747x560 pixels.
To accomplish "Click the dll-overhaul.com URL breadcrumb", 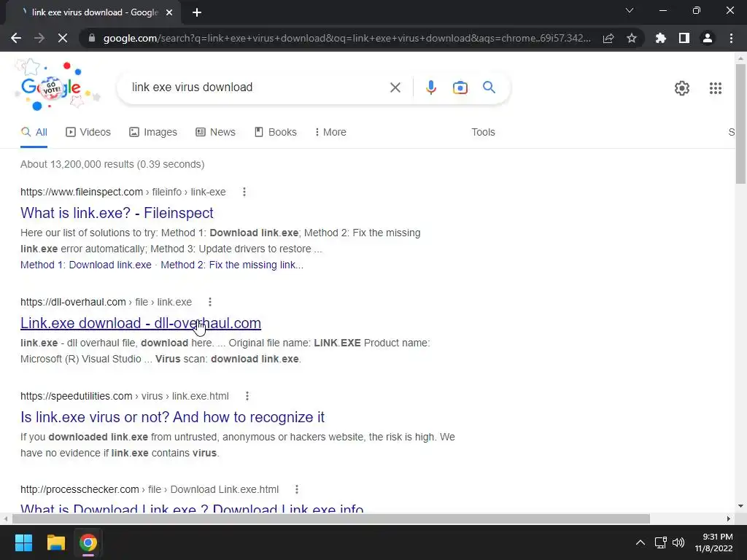I will pos(107,302).
